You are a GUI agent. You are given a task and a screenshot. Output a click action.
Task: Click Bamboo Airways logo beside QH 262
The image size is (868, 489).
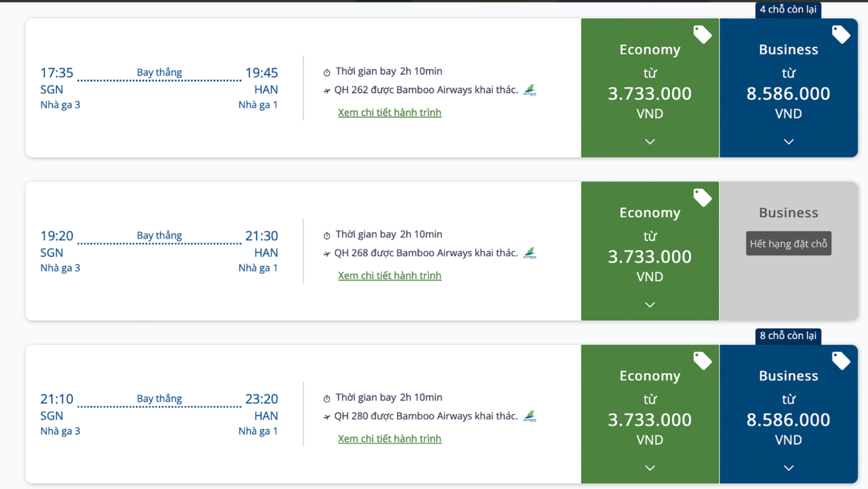click(530, 90)
